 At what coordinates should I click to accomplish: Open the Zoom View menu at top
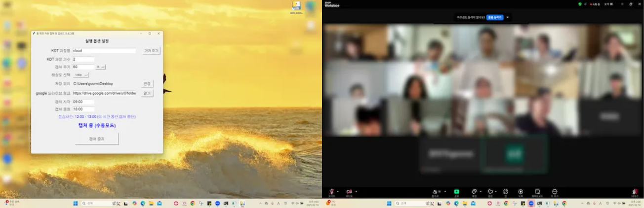pyautogui.click(x=607, y=4)
